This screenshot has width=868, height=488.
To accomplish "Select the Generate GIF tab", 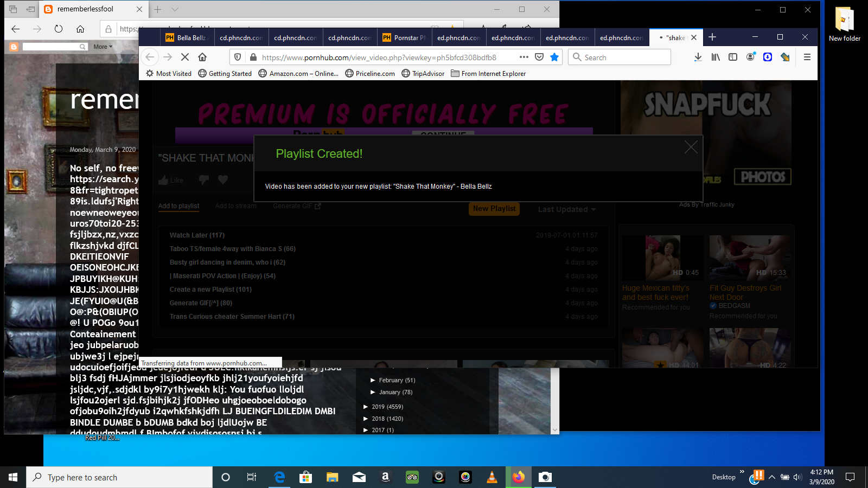I will (x=297, y=206).
